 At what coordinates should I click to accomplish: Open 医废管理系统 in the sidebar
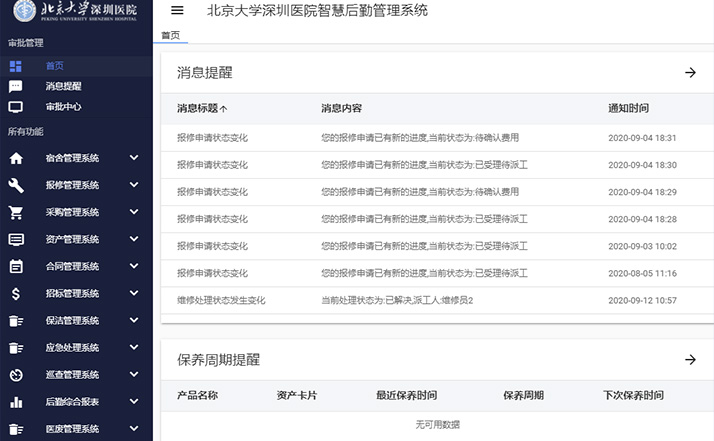[72, 429]
